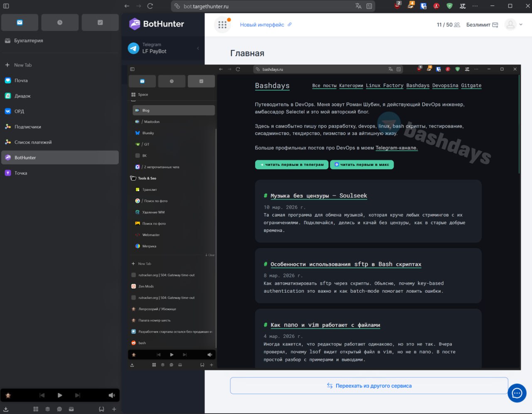
Task: Open the blue Bitwarden shield extension
Action: click(x=424, y=6)
